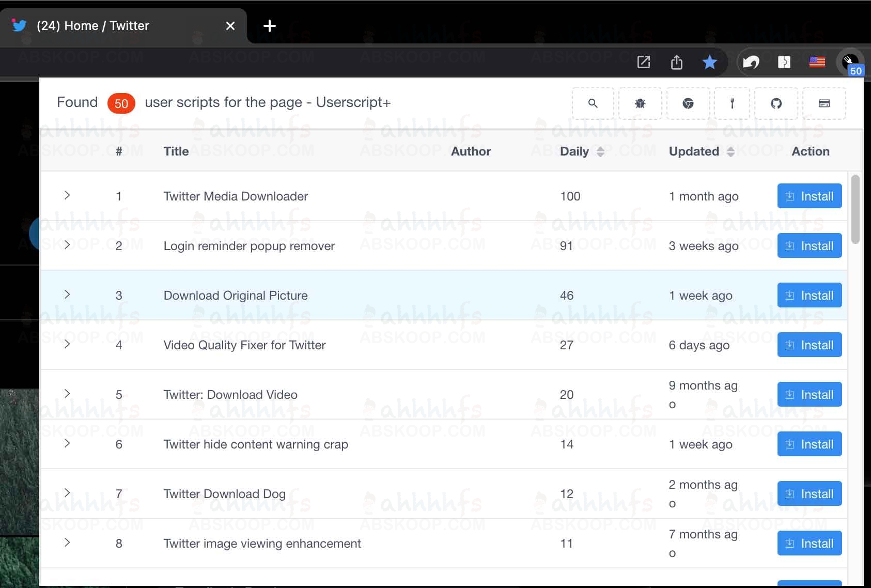Click the undo arrow icon
The width and height of the screenshot is (871, 588).
coord(752,62)
